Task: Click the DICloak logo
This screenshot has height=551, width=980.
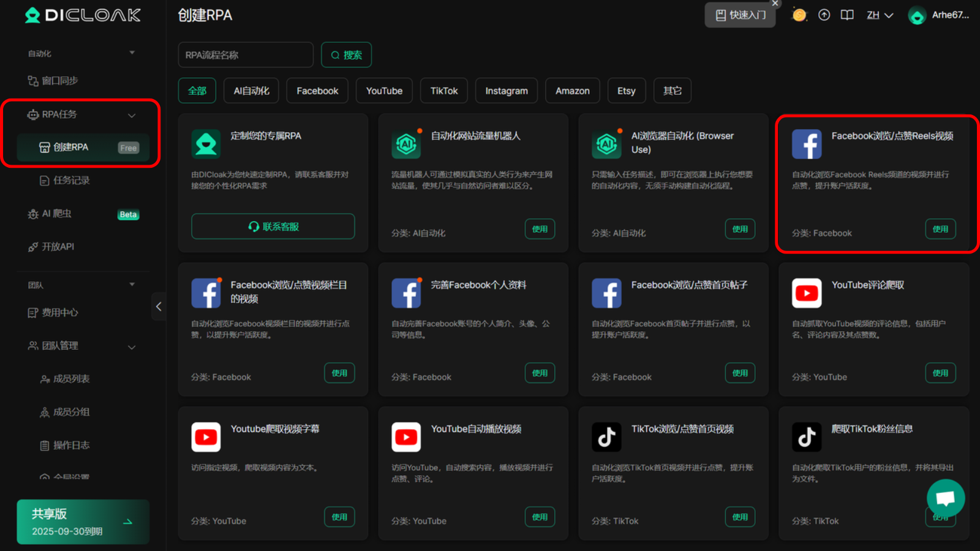Action: [x=83, y=15]
